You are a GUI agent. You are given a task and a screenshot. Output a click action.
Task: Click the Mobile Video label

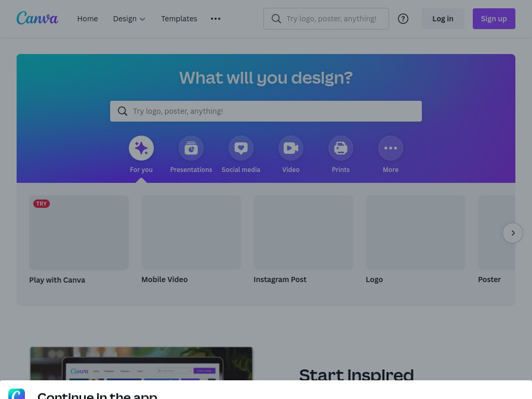coord(165,280)
